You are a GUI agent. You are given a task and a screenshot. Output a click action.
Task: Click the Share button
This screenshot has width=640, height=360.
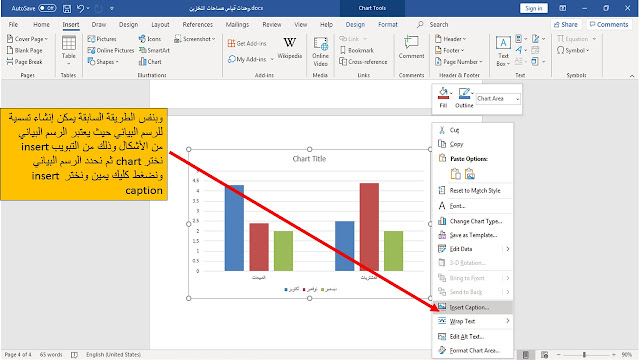click(566, 24)
